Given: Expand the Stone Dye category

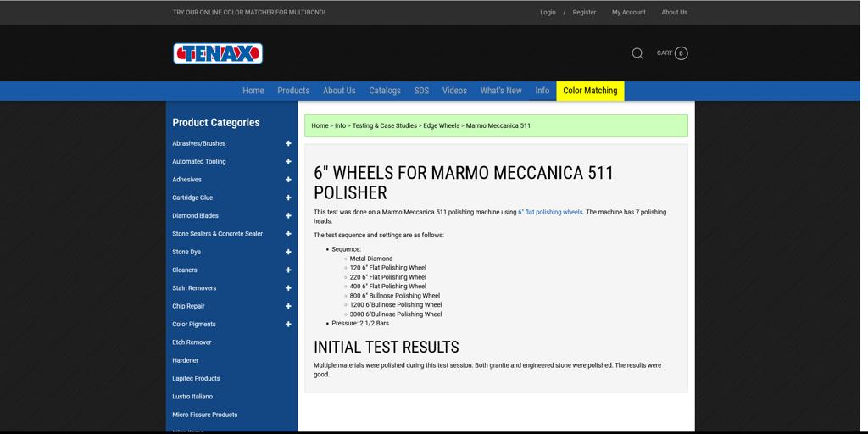Looking at the screenshot, I should [x=288, y=252].
